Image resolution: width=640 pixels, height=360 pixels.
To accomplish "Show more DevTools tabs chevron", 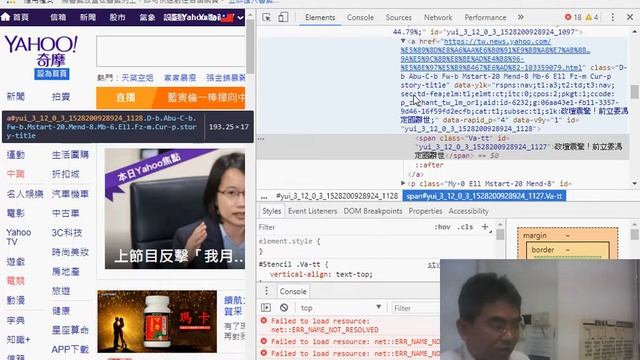I will pyautogui.click(x=520, y=17).
